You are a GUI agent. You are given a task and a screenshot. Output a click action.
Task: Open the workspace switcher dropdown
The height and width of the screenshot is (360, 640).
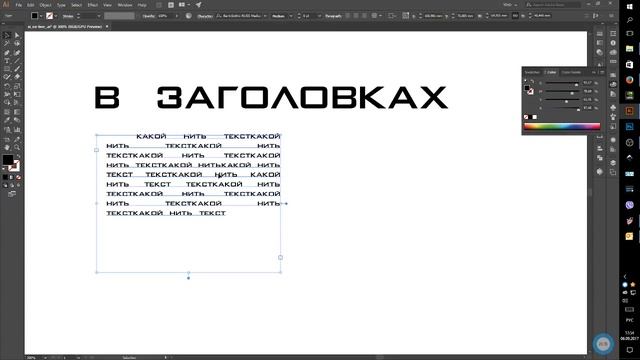pos(511,4)
